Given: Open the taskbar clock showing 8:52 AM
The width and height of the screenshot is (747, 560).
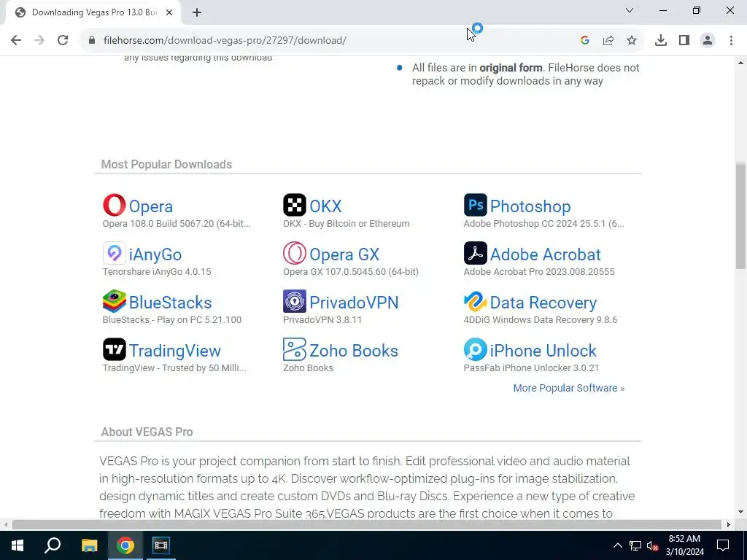Looking at the screenshot, I should [684, 545].
